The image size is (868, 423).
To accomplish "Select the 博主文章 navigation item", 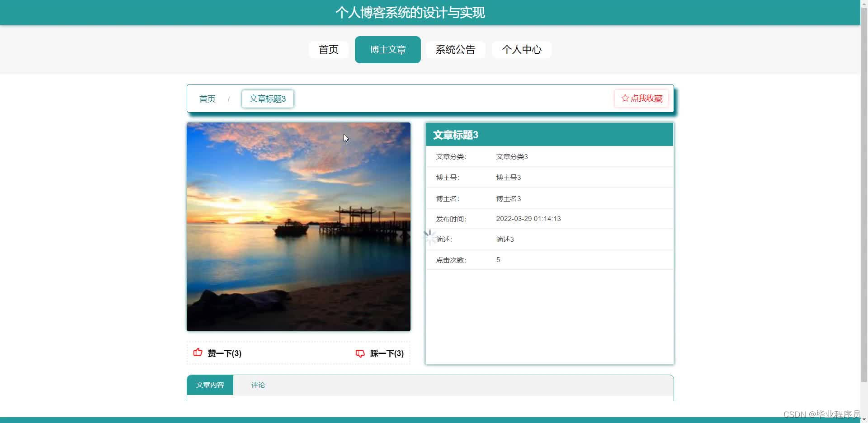I will [388, 50].
